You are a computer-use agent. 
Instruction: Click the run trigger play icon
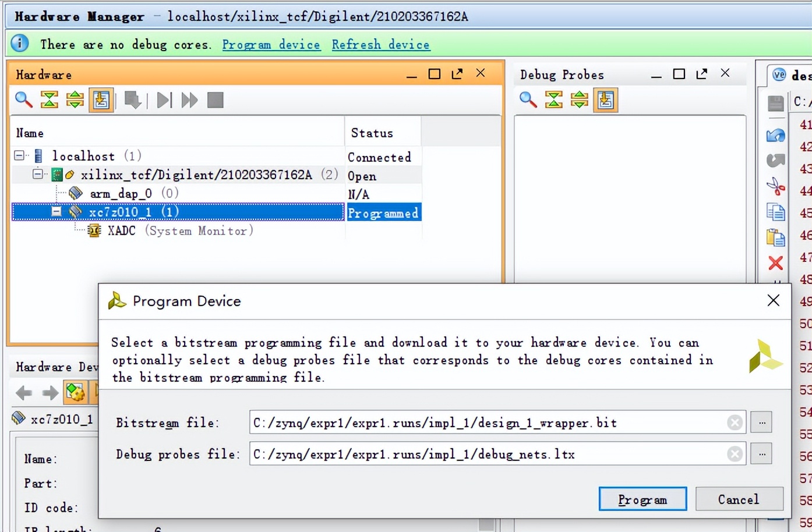pos(164,100)
